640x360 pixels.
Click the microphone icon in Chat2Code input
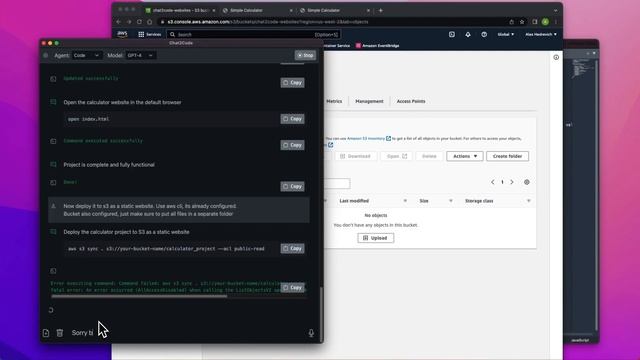point(311,333)
